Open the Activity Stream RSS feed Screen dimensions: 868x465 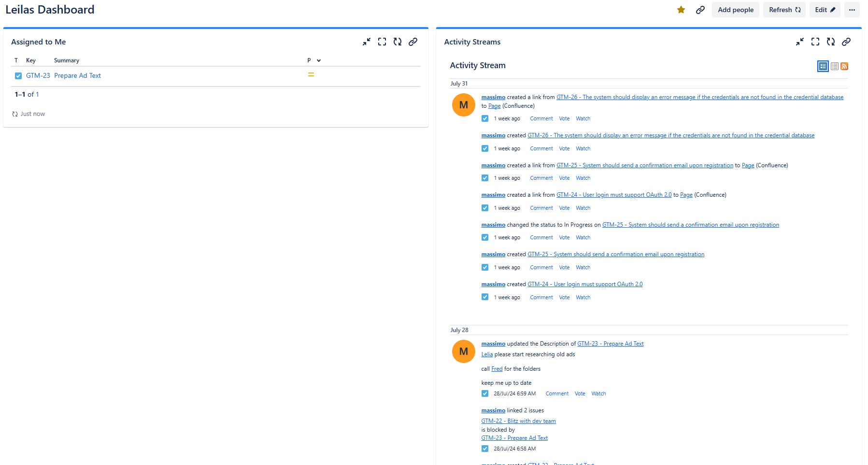pyautogui.click(x=845, y=66)
